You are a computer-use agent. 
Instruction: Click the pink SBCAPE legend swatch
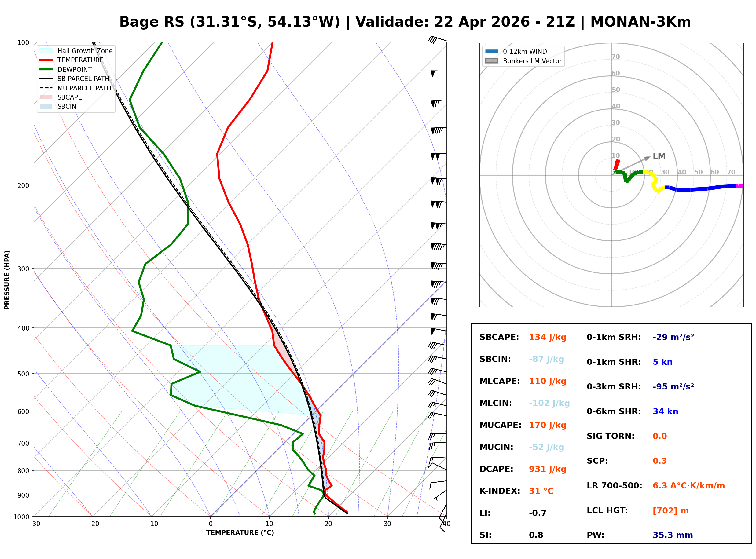tap(46, 97)
